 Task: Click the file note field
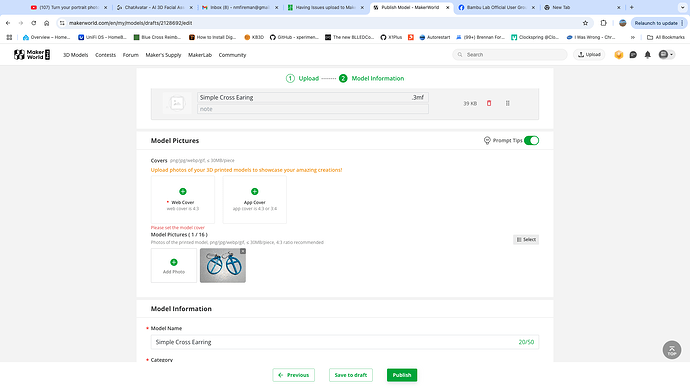coord(313,109)
